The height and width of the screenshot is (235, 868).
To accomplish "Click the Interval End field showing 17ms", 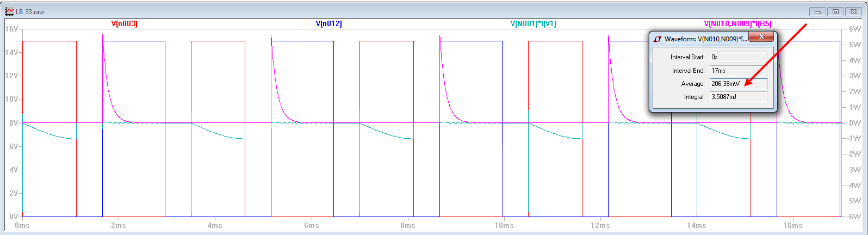I will (739, 71).
